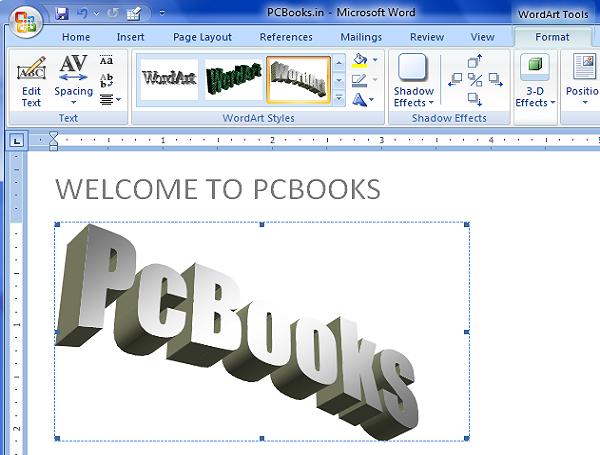Nudge shadow up icon
600x455 pixels.
point(475,61)
